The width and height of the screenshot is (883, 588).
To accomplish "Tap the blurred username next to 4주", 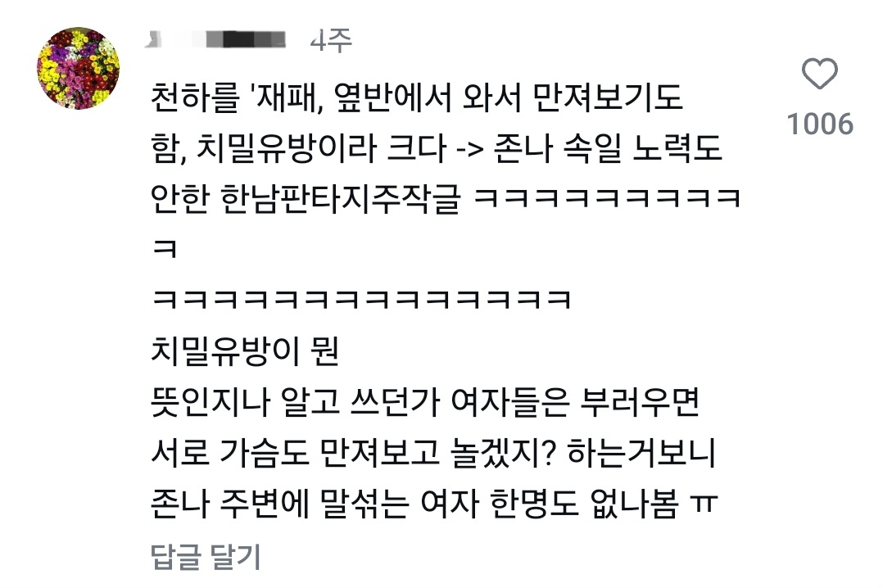I will pos(216,40).
